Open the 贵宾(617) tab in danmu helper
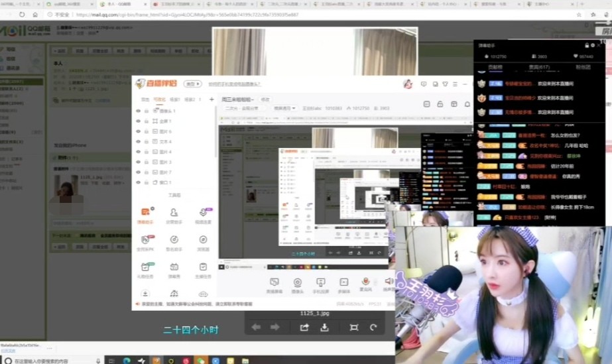This screenshot has width=612, height=364. pyautogui.click(x=540, y=67)
